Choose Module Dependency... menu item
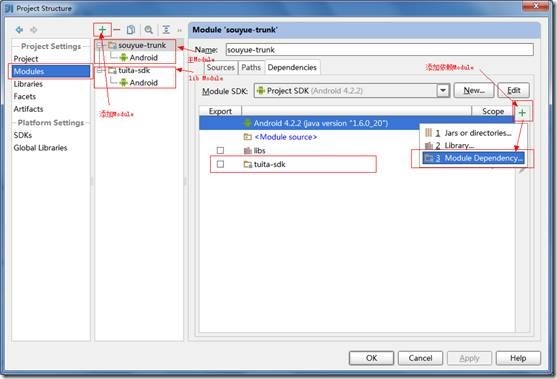This screenshot has width=557, height=379. [473, 158]
